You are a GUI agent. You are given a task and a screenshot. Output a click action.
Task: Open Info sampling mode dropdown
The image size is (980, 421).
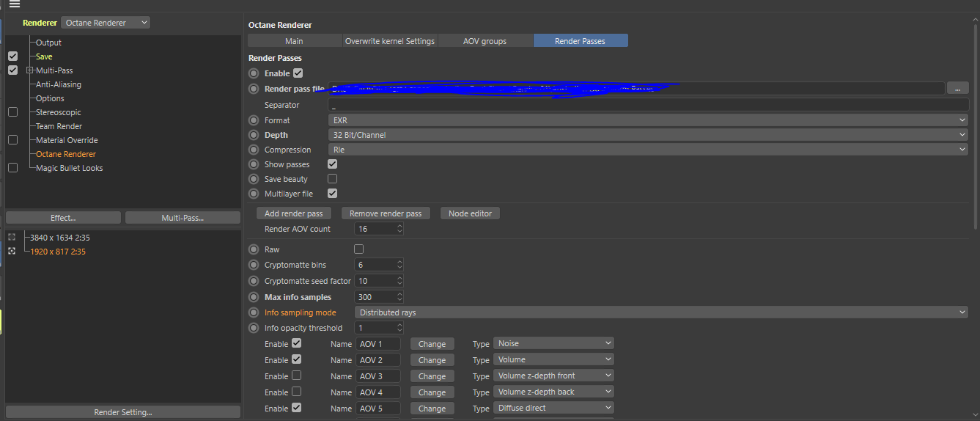(661, 312)
